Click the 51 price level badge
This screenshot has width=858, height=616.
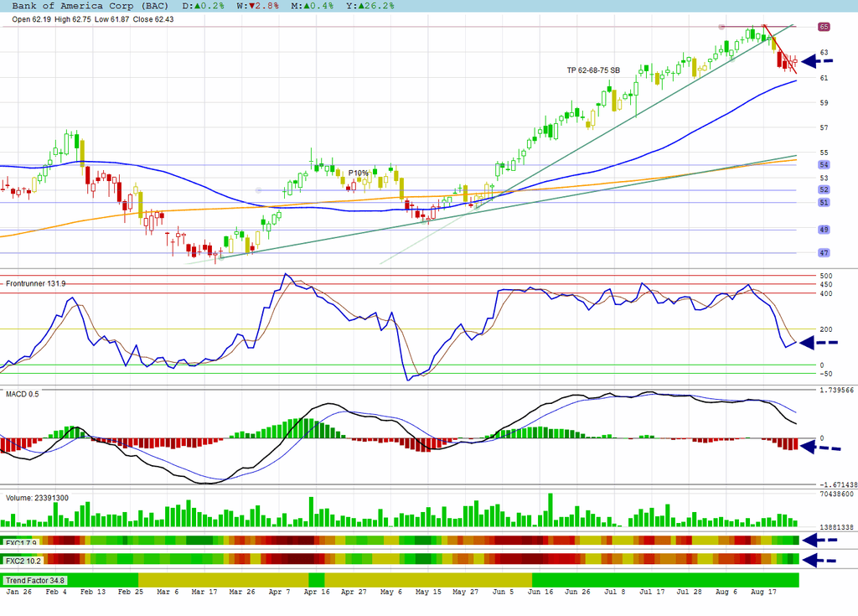[824, 203]
